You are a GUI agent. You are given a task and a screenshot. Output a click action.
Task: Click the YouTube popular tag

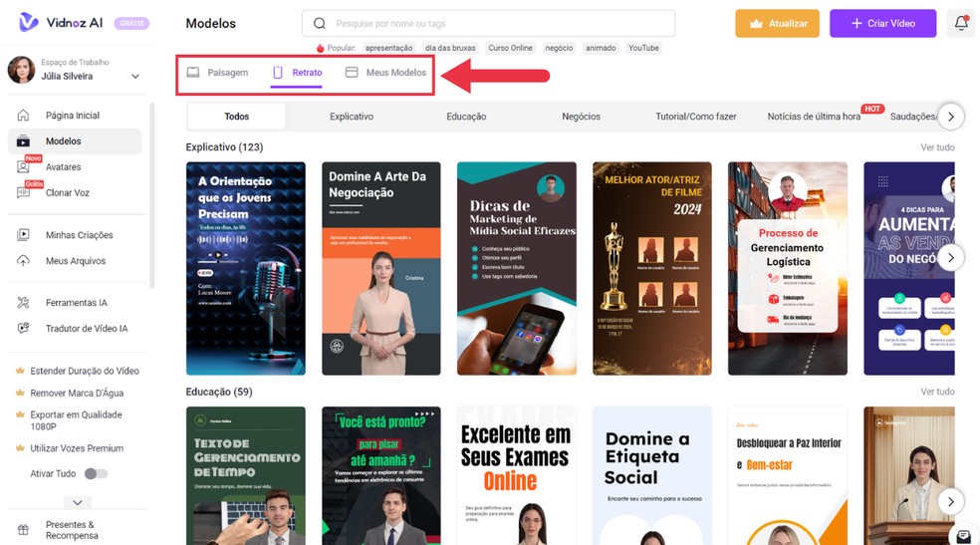click(643, 48)
